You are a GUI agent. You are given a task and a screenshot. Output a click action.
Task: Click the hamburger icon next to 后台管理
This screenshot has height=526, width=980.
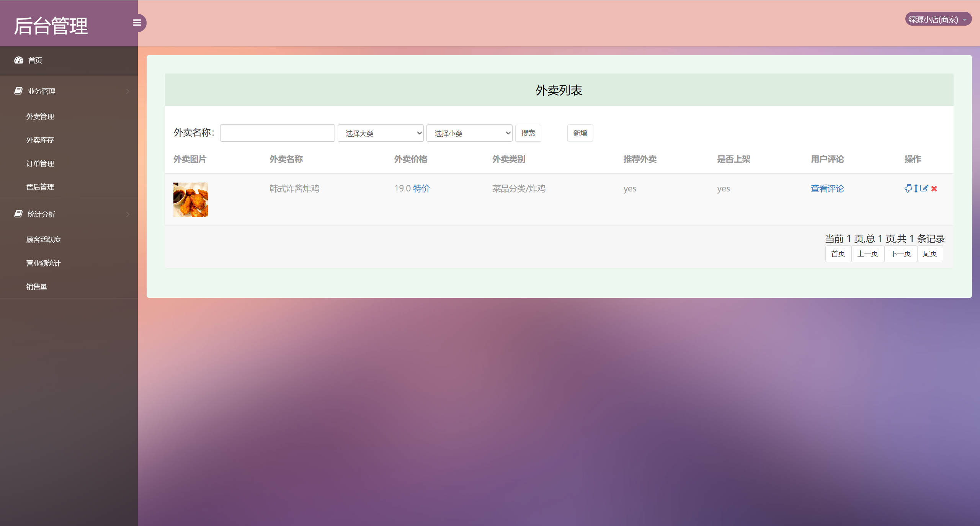tap(137, 23)
